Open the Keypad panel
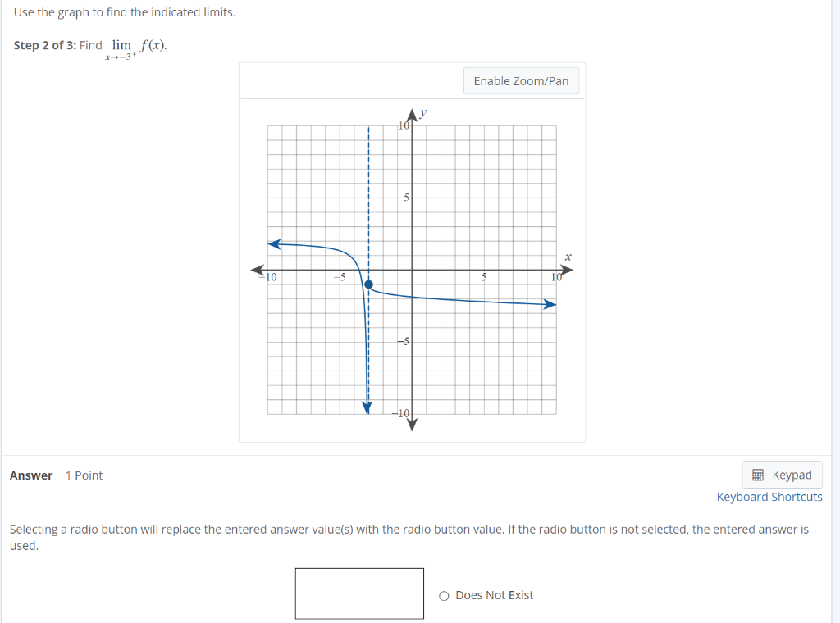840x623 pixels. click(x=782, y=474)
